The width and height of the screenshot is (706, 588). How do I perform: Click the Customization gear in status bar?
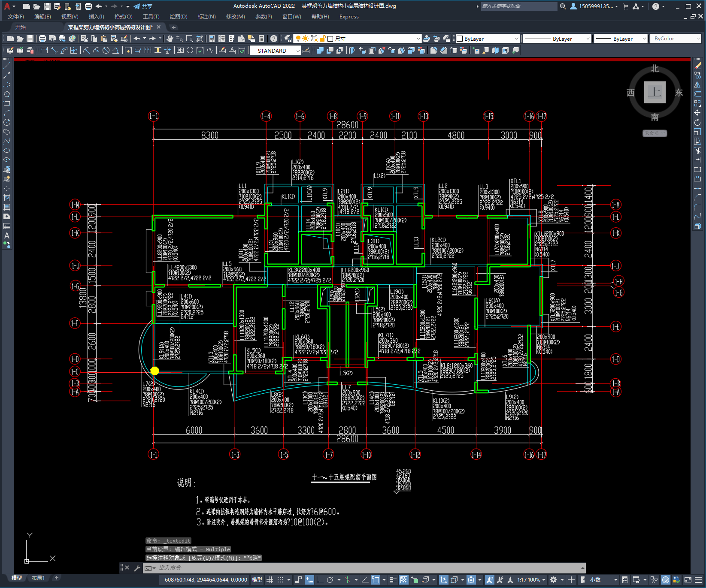(553, 580)
